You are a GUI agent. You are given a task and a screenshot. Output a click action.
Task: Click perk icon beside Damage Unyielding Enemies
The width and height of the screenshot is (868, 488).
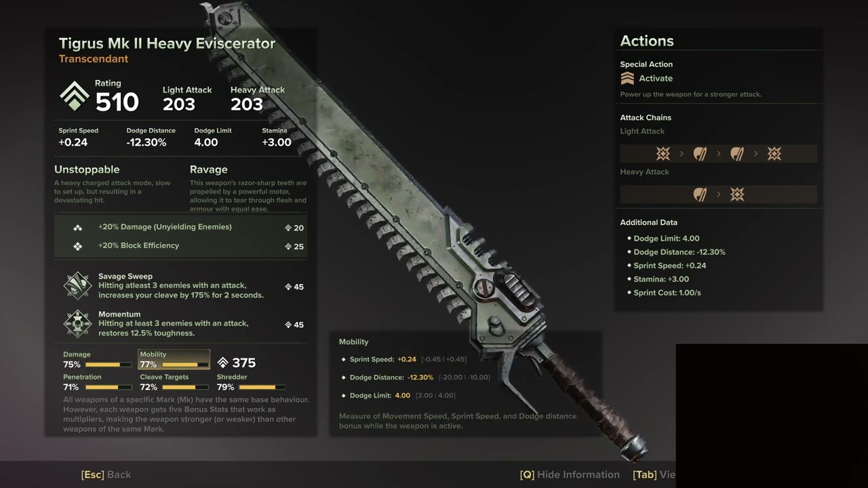(78, 228)
